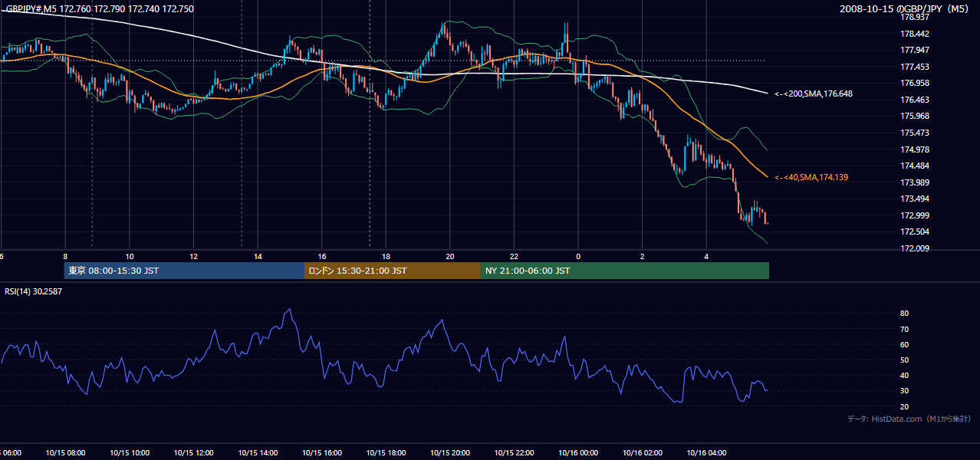Select the 200 SMA label reading 176.648
The height and width of the screenshot is (460, 980).
click(814, 94)
